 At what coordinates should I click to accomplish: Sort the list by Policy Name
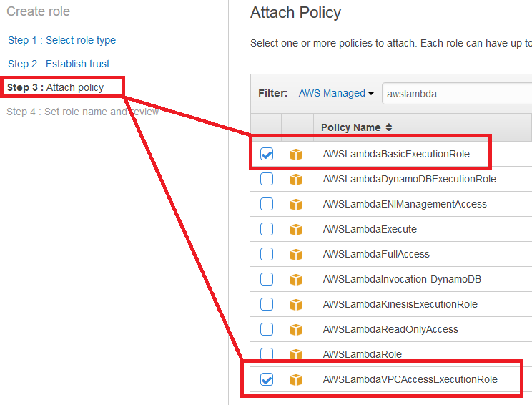pyautogui.click(x=357, y=127)
